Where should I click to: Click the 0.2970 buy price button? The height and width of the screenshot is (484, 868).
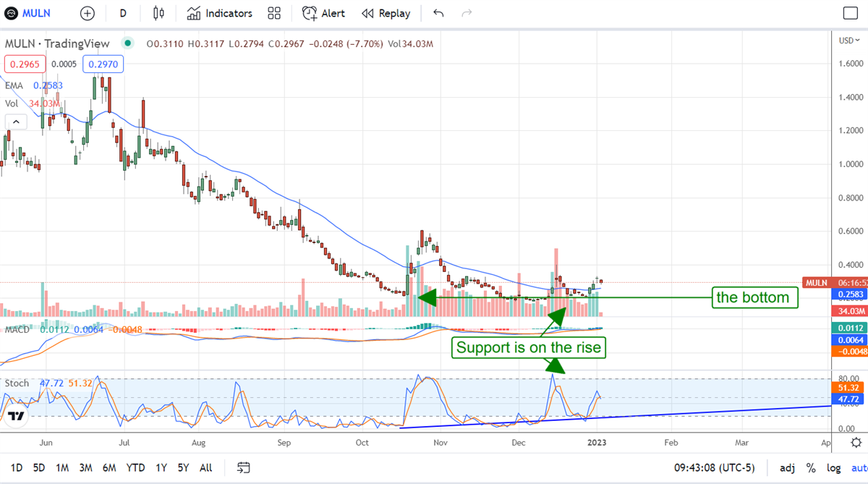tap(103, 64)
